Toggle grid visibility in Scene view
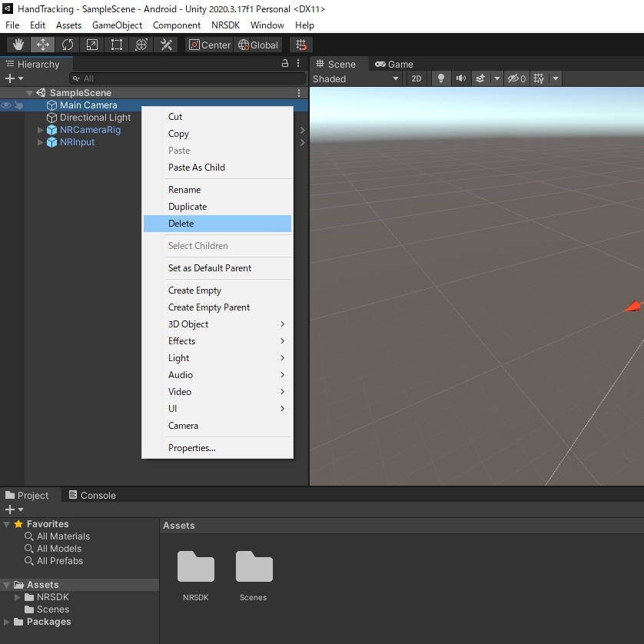The image size is (644, 644). (x=539, y=78)
